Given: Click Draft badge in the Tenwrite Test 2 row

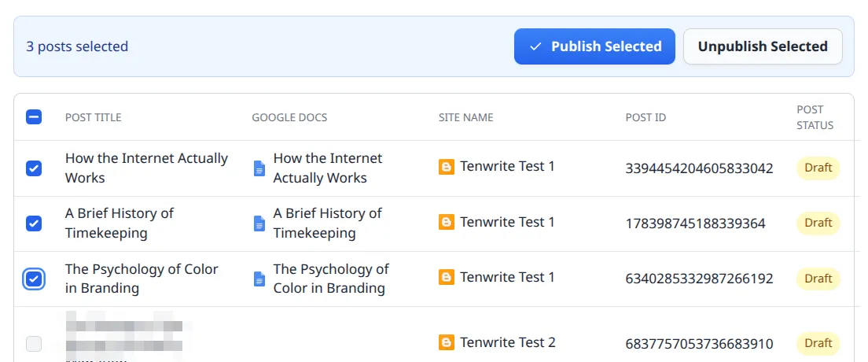Looking at the screenshot, I should pos(818,343).
